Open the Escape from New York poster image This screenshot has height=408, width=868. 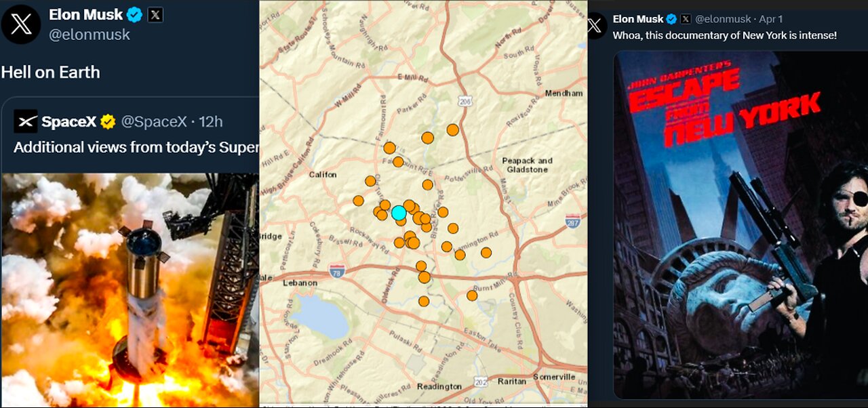[x=741, y=224]
